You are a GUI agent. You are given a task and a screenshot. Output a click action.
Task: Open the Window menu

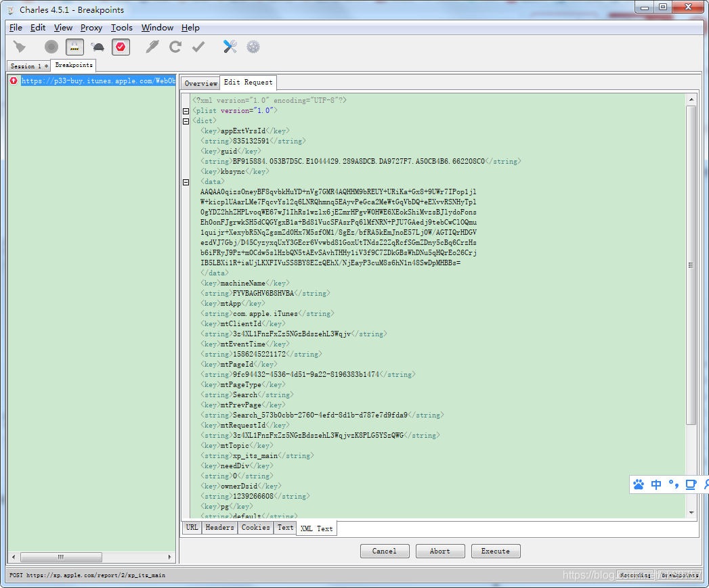(x=157, y=28)
